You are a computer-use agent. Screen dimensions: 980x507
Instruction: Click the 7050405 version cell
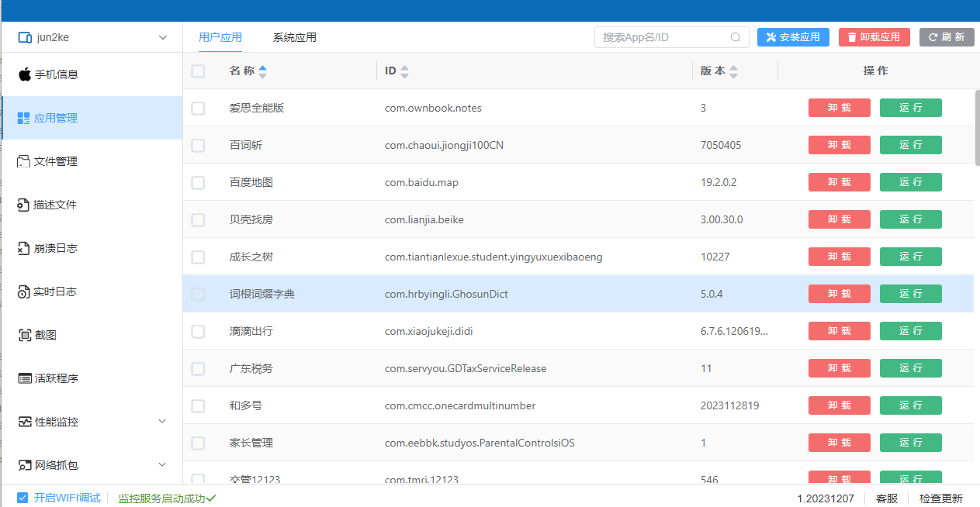coord(721,145)
